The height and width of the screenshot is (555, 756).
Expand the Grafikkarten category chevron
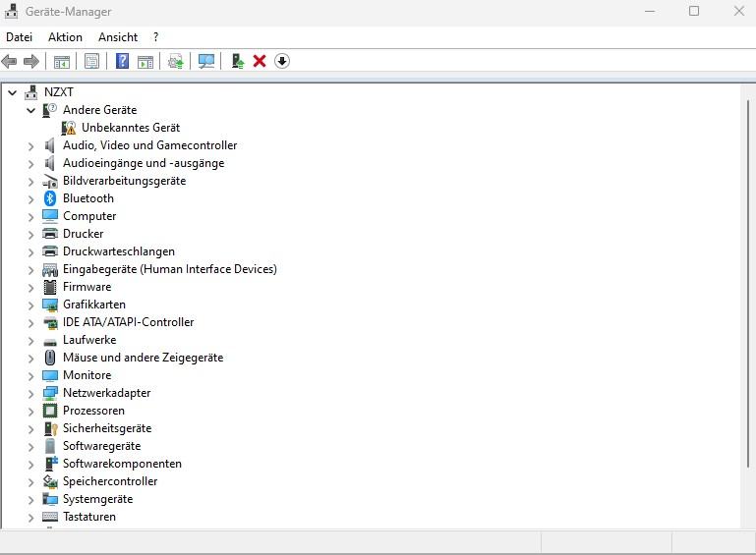pyautogui.click(x=30, y=305)
